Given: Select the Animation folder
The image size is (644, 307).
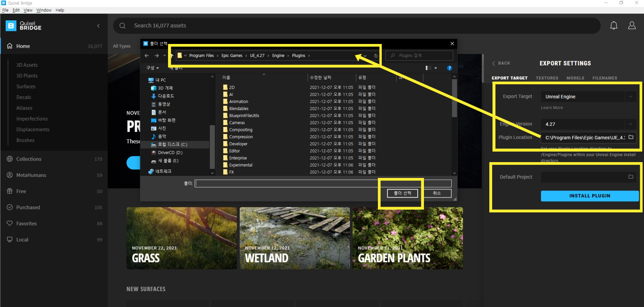Looking at the screenshot, I should (x=238, y=102).
